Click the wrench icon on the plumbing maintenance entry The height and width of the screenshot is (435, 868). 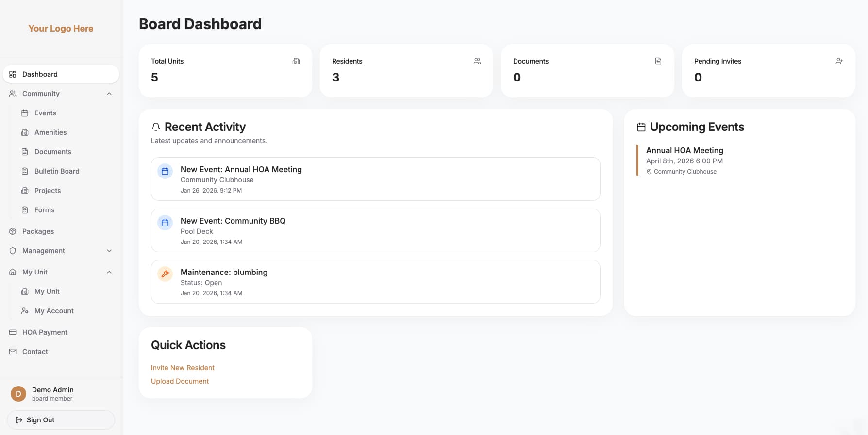point(165,274)
